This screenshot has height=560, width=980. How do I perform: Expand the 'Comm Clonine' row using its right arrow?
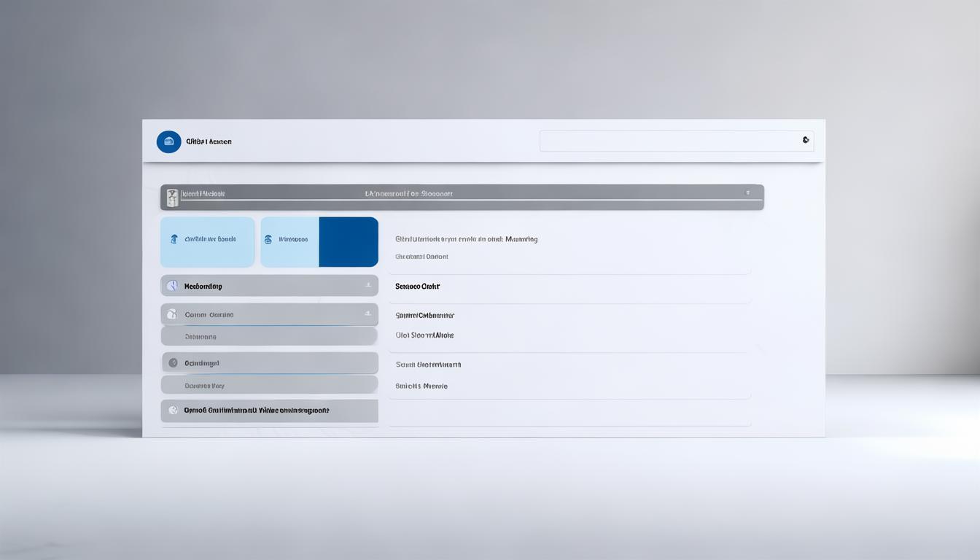point(368,314)
